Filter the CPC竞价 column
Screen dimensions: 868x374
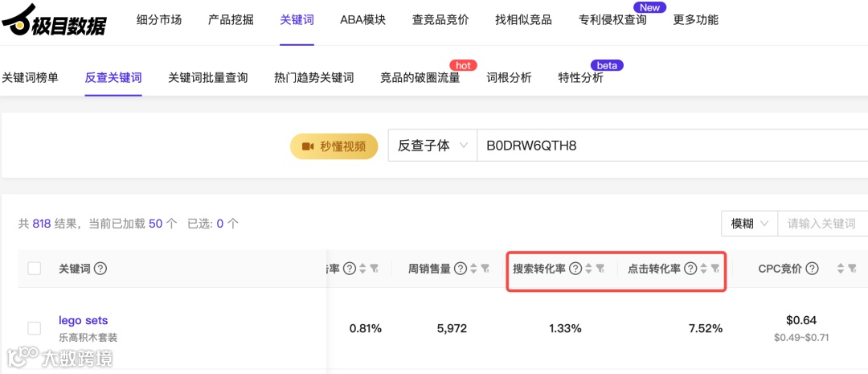tap(853, 269)
